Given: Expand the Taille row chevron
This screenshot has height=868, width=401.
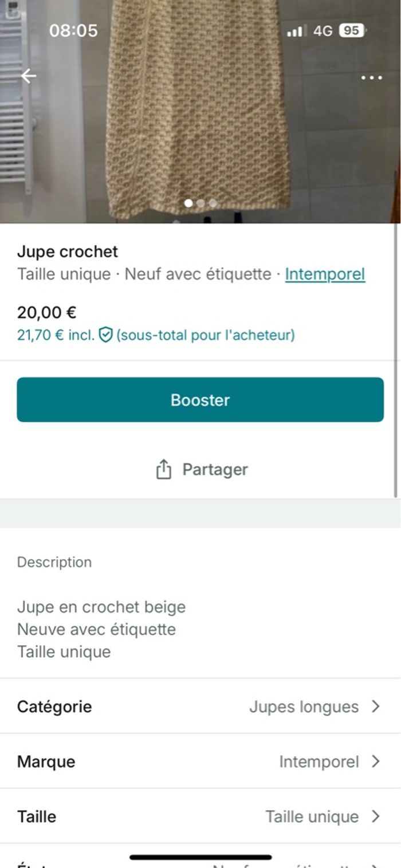Looking at the screenshot, I should coord(376,816).
